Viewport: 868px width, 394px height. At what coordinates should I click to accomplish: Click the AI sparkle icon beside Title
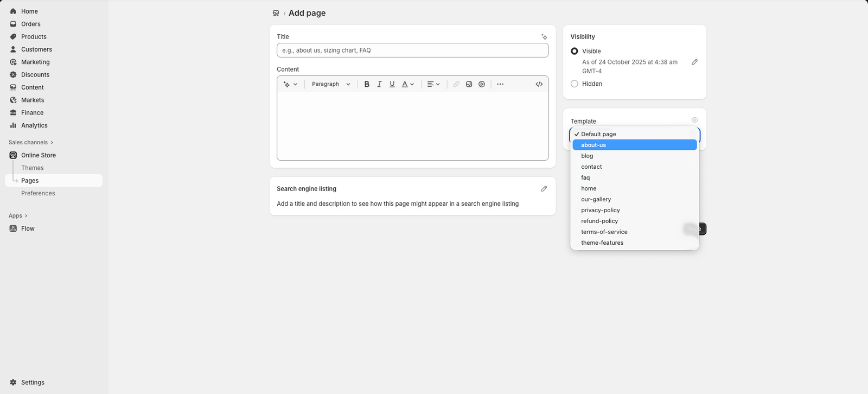pyautogui.click(x=544, y=37)
